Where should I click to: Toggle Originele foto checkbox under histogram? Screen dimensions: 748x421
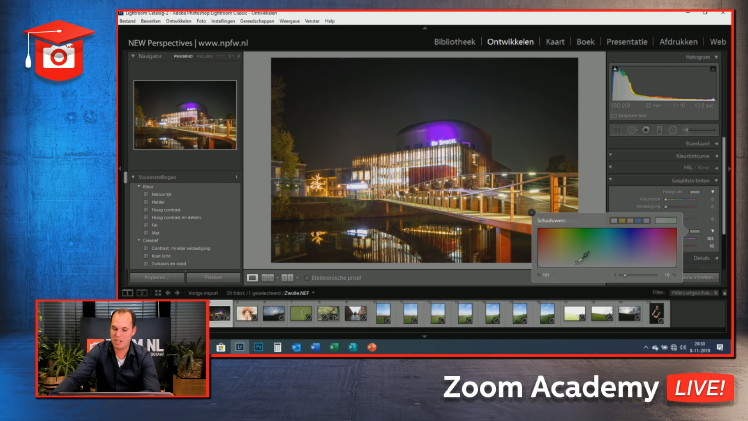pyautogui.click(x=614, y=116)
